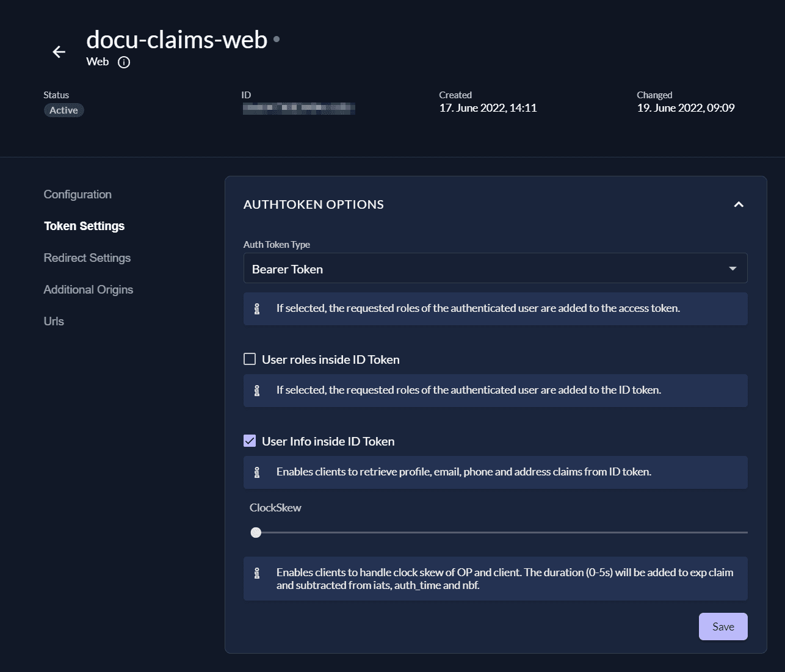Go to Redirect Settings
Image resolution: width=785 pixels, height=672 pixels.
point(87,258)
